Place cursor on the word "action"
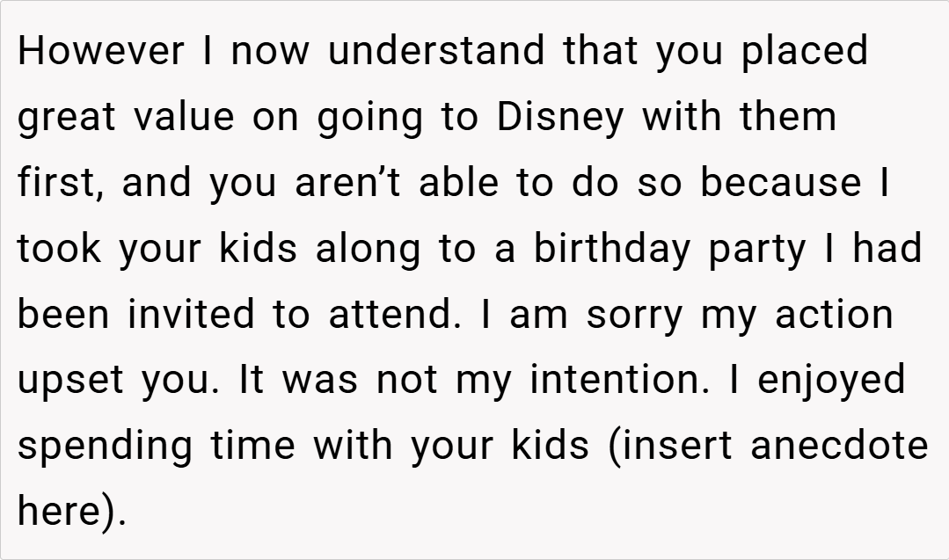This screenshot has height=560, width=949. [834, 314]
